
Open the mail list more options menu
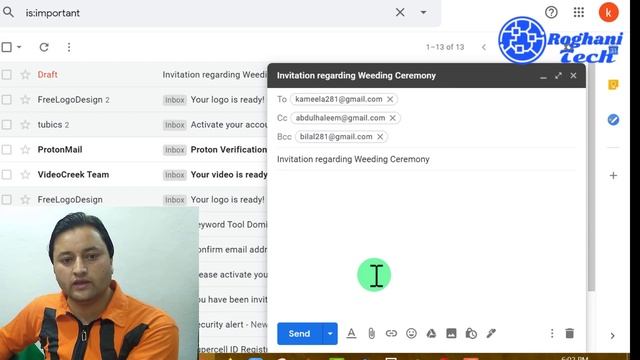pyautogui.click(x=69, y=47)
